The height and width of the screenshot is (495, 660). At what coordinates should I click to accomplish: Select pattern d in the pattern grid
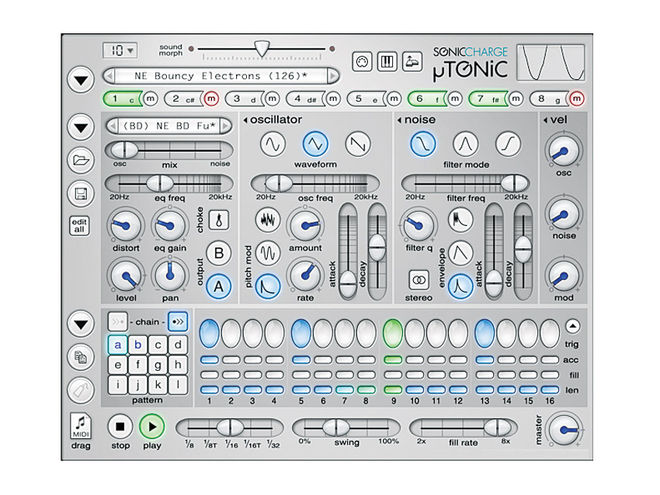point(177,343)
